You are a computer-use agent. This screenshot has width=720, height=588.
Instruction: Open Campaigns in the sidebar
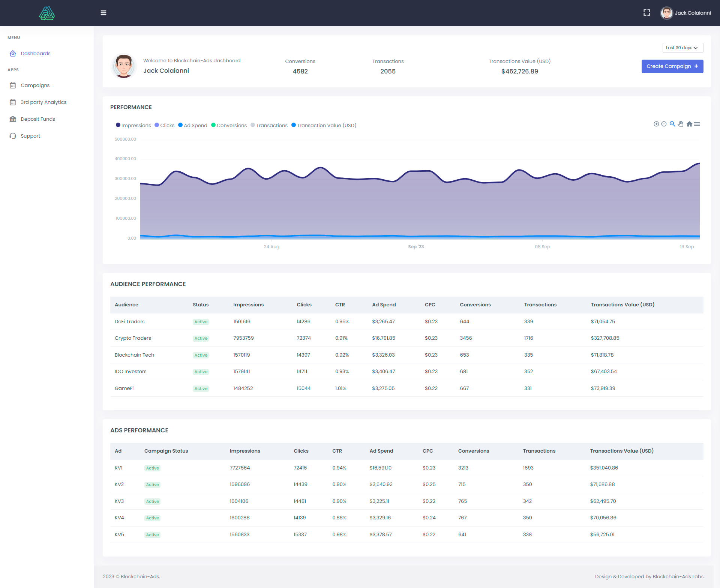point(35,85)
